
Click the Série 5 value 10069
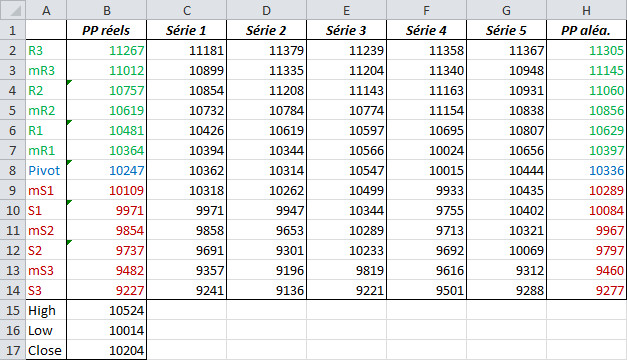tap(506, 250)
